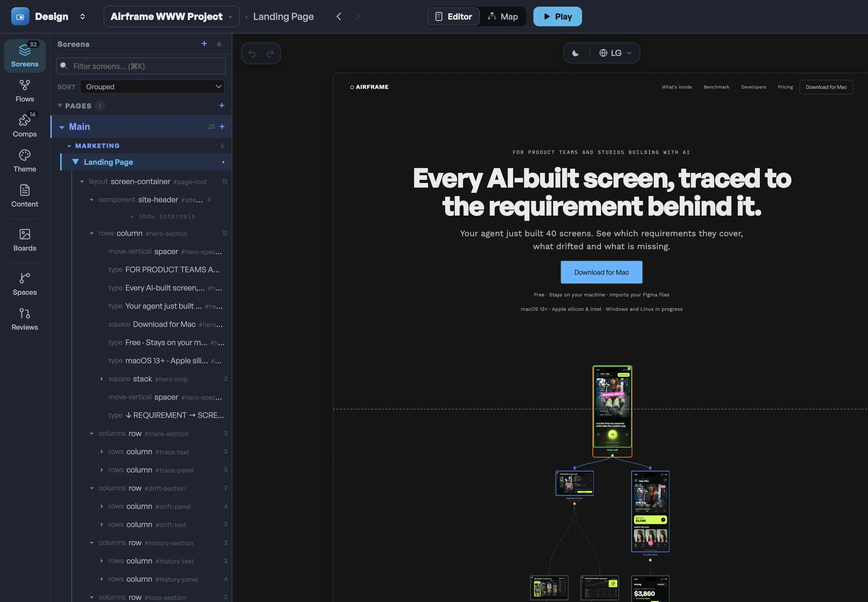
Task: Click show internals under site-header
Action: pyautogui.click(x=163, y=216)
